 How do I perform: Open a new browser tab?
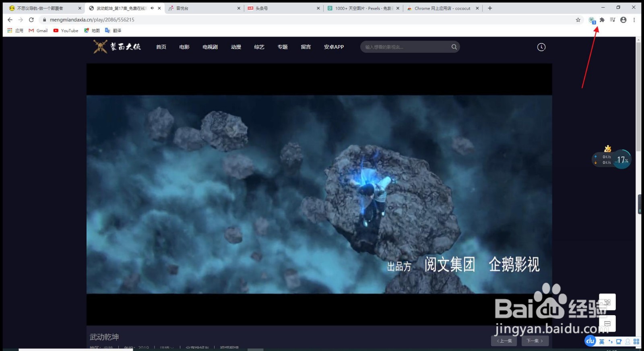(x=490, y=8)
